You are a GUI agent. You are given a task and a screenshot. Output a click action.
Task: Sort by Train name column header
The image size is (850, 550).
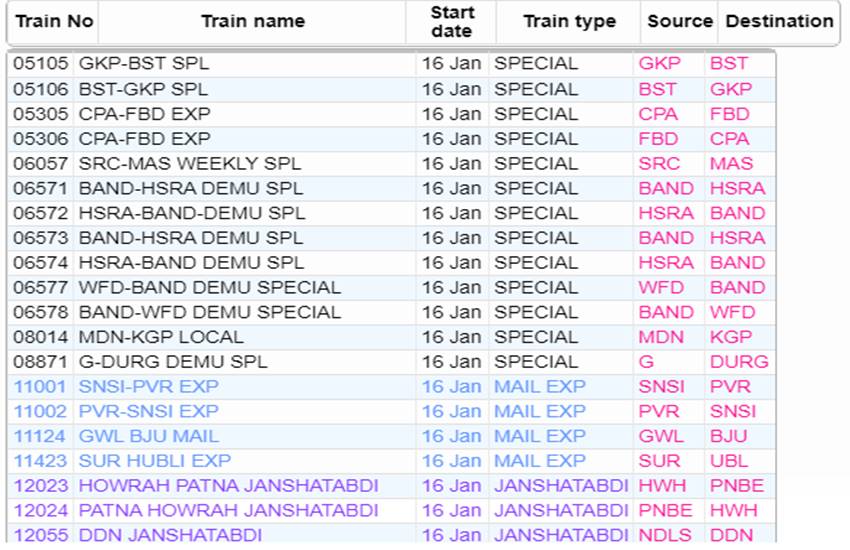[252, 21]
